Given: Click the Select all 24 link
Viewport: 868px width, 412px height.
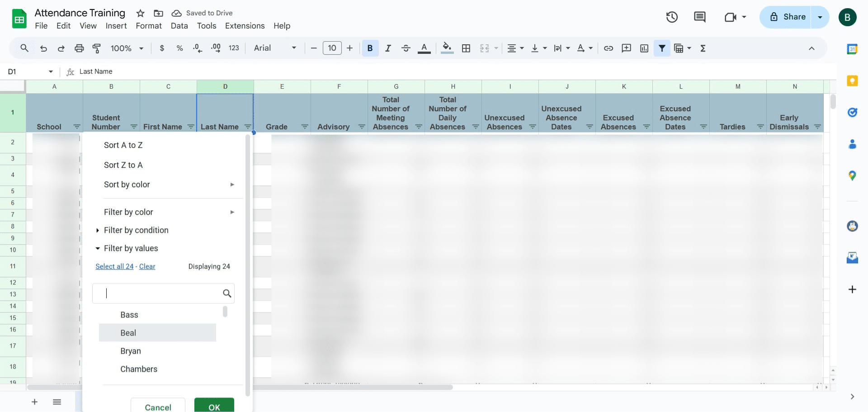Looking at the screenshot, I should (114, 266).
